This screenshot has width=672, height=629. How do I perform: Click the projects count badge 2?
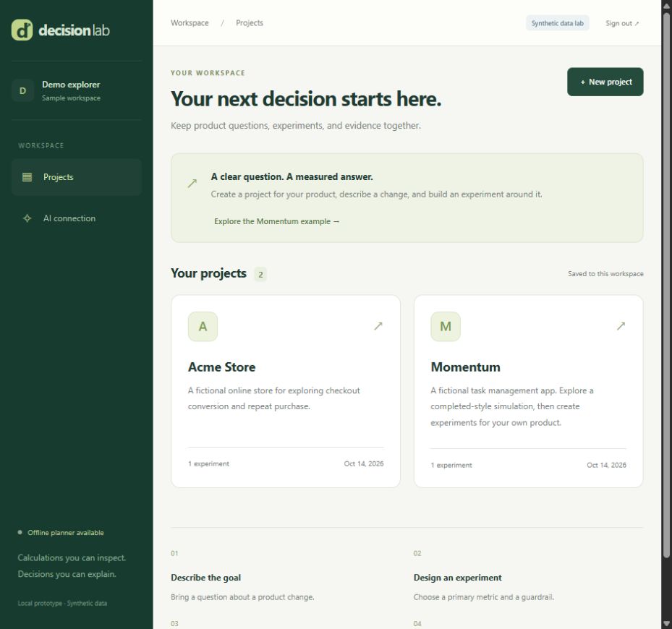pyautogui.click(x=260, y=274)
